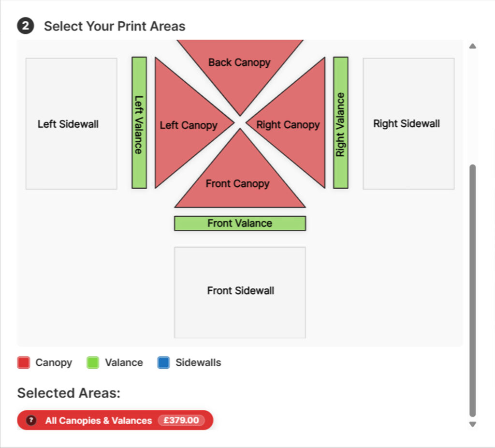Click the All Canopies & Valances tag
The width and height of the screenshot is (495, 448).
tap(99, 420)
